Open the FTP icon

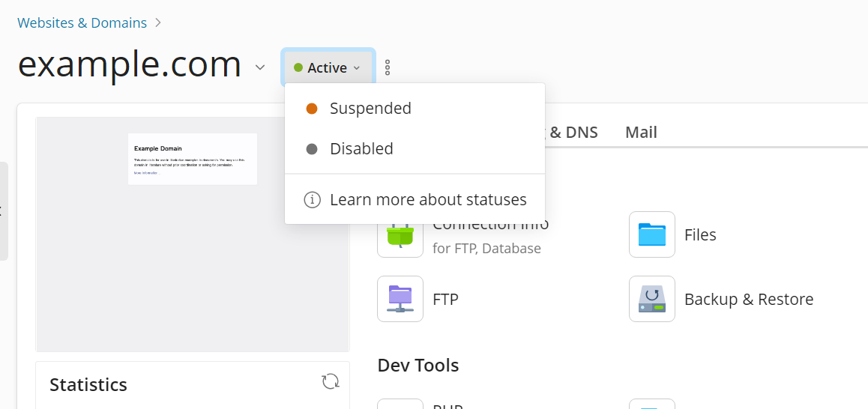(400, 299)
